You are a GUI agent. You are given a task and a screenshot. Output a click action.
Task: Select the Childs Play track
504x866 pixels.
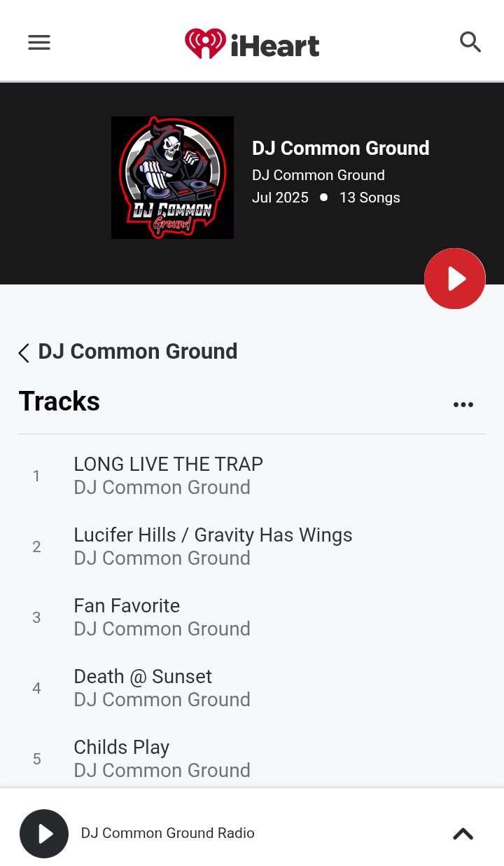click(252, 759)
